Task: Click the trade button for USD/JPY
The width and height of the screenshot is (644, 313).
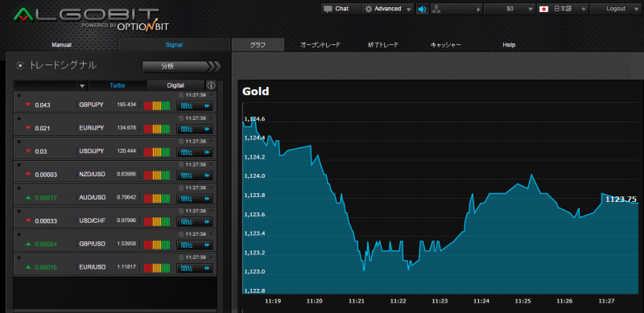Action: tap(195, 151)
